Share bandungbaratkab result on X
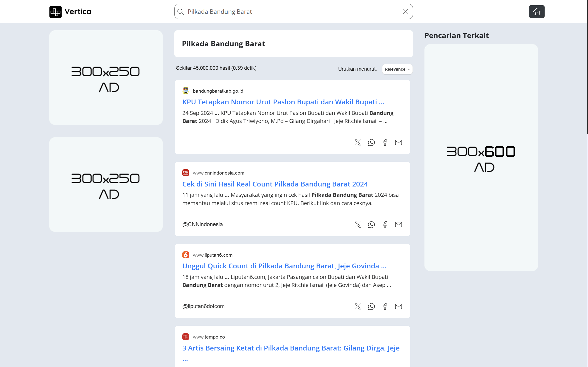The image size is (588, 367). 358,142
